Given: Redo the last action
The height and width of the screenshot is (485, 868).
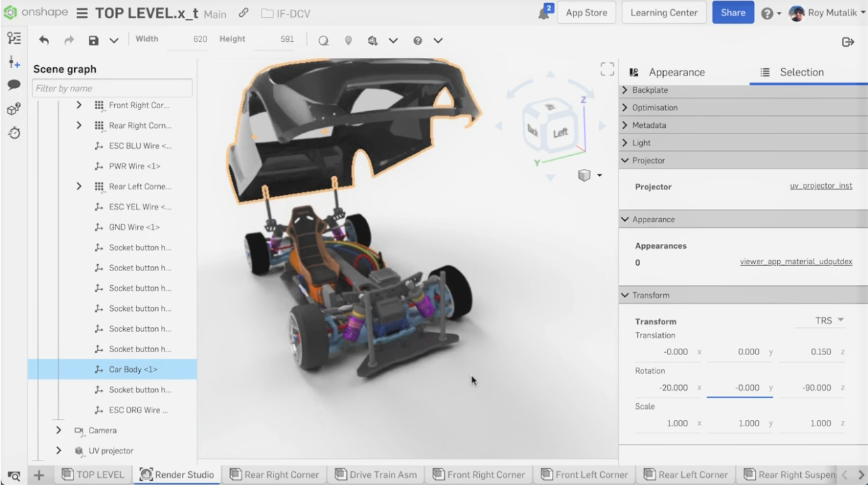Looking at the screenshot, I should point(69,41).
